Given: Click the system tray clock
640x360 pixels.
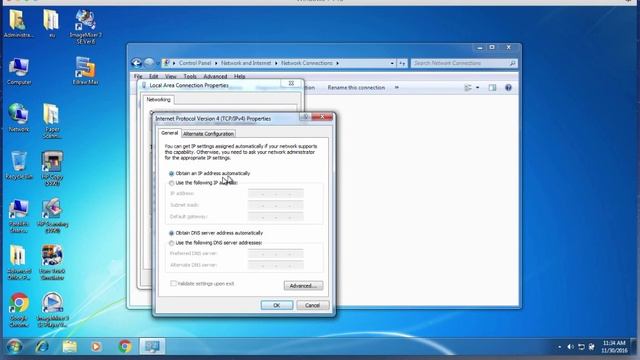Looking at the screenshot, I should coord(614,347).
